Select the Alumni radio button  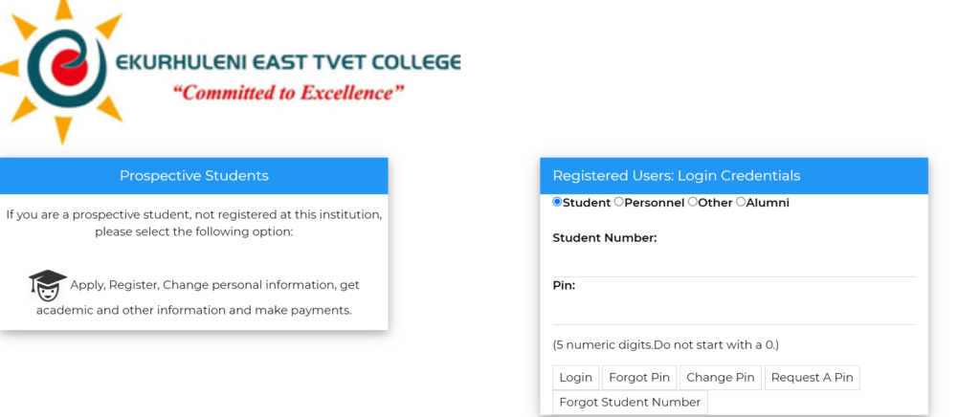point(741,202)
